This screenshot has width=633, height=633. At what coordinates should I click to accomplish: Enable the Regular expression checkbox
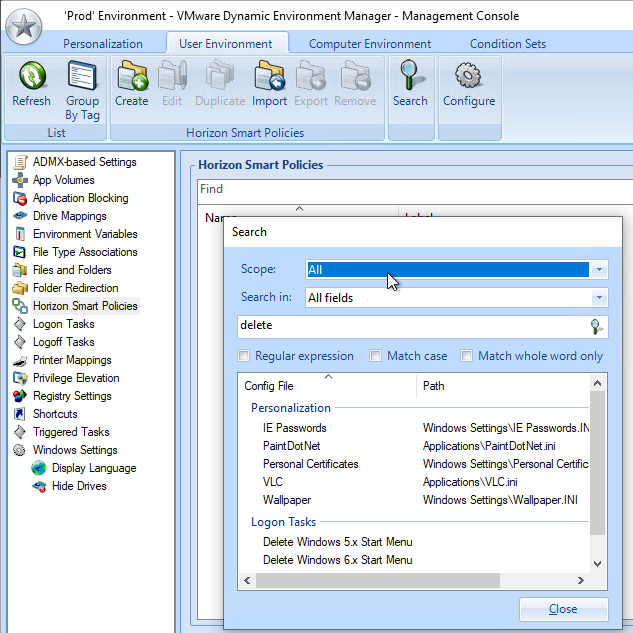tap(243, 356)
